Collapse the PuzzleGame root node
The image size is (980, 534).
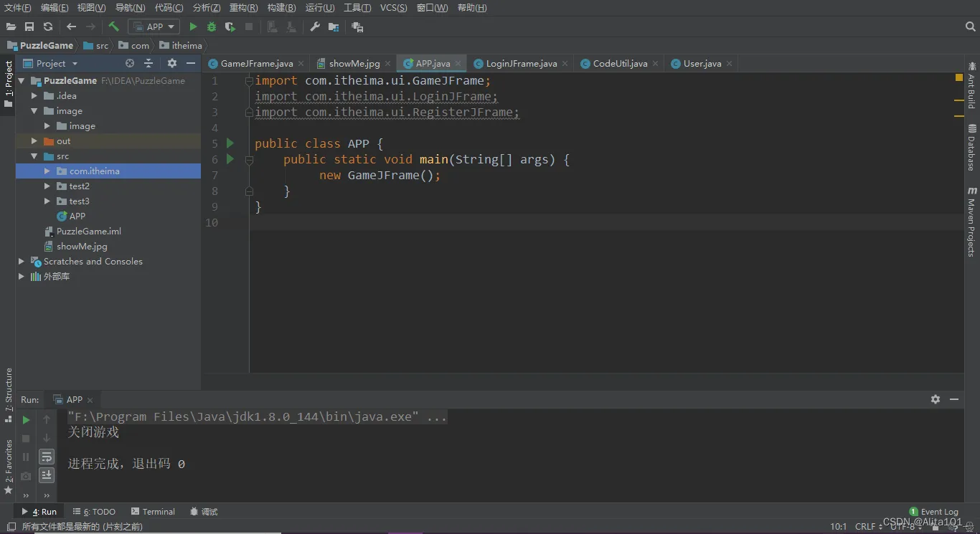point(22,81)
